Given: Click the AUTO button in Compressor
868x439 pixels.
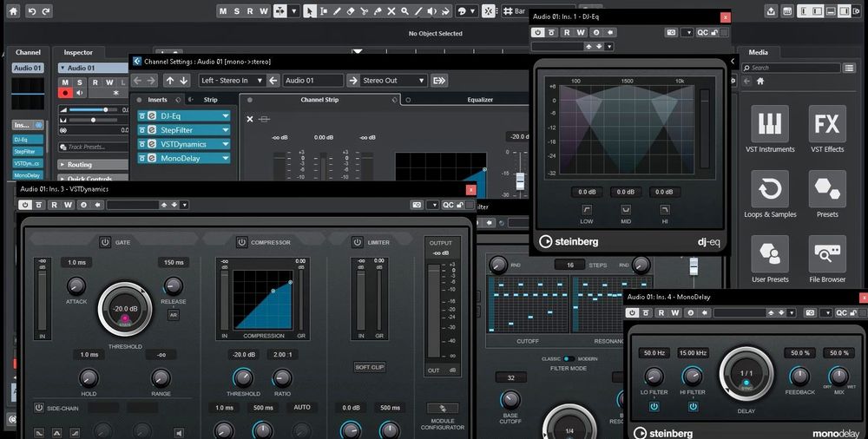Looking at the screenshot, I should coord(302,408).
